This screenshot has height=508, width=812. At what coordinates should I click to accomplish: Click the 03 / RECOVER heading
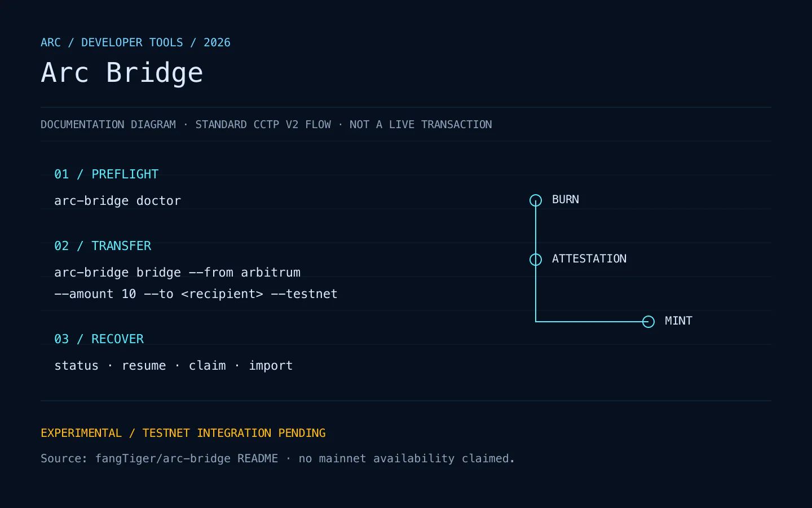[x=99, y=339]
